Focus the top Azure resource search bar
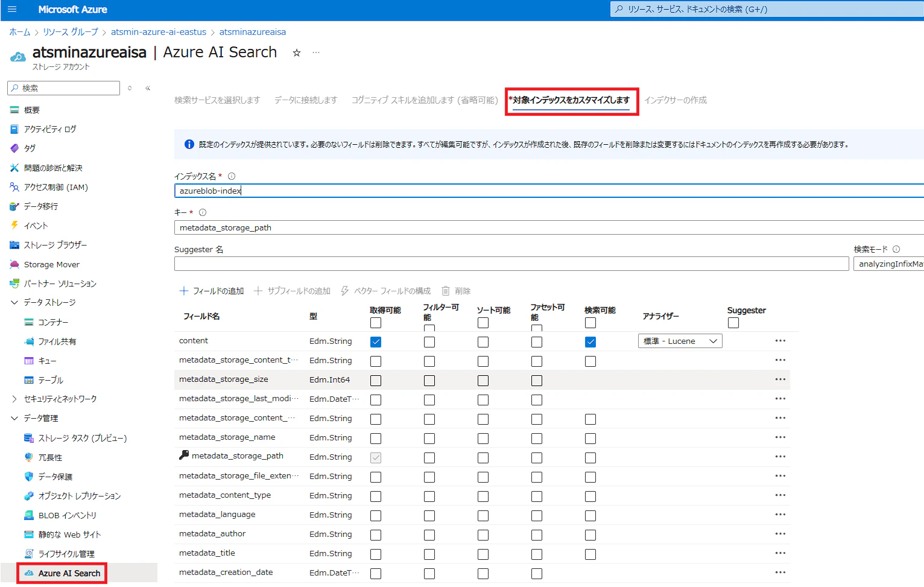 tap(767, 9)
